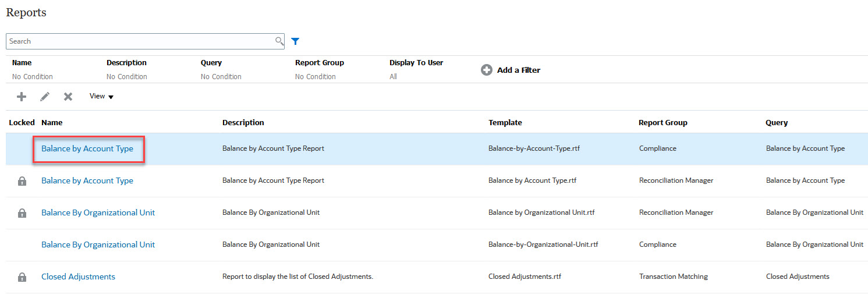Click Closed Adjustments description text
The height and width of the screenshot is (294, 868).
pos(297,277)
